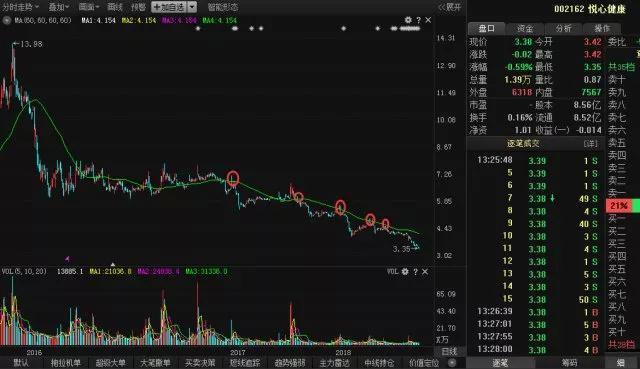
Task: Switch to the 操作 tab
Action: pos(602,28)
